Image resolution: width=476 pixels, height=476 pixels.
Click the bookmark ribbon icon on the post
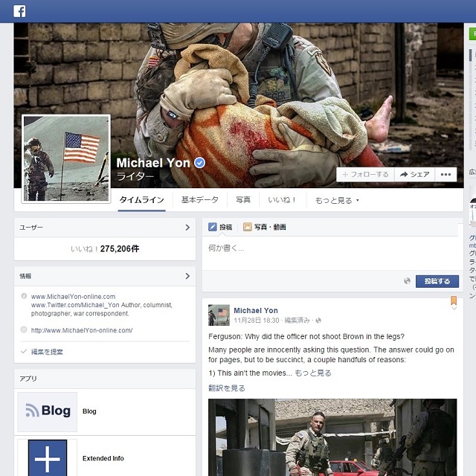(x=454, y=302)
